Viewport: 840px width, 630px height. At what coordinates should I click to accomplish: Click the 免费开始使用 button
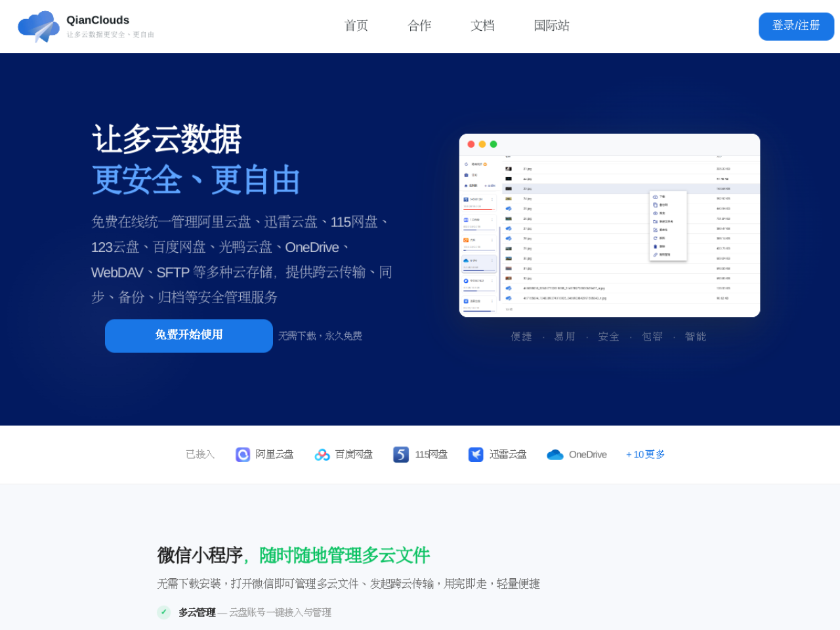tap(189, 336)
